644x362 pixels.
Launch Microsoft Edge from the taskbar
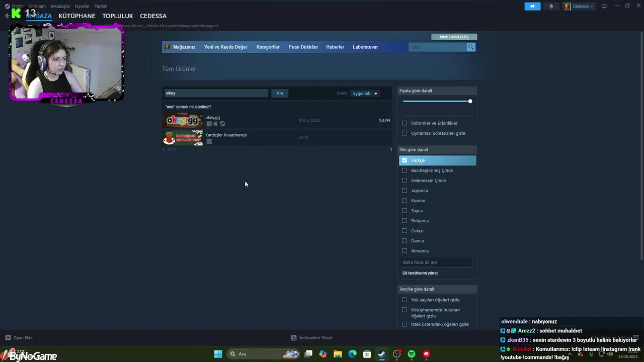(x=353, y=354)
